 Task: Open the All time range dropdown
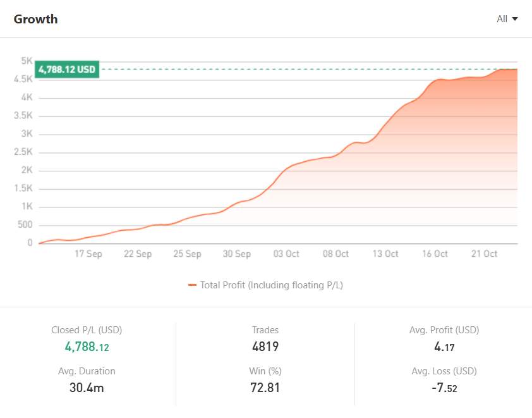click(507, 19)
